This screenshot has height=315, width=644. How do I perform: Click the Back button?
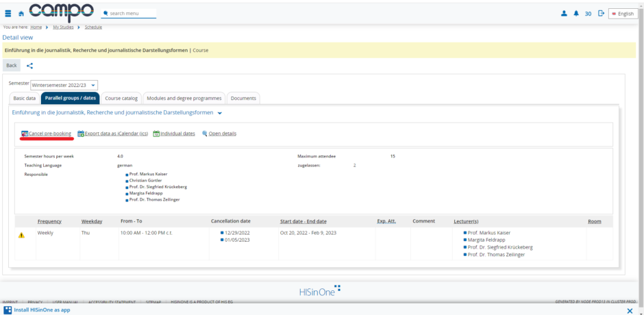coord(12,66)
